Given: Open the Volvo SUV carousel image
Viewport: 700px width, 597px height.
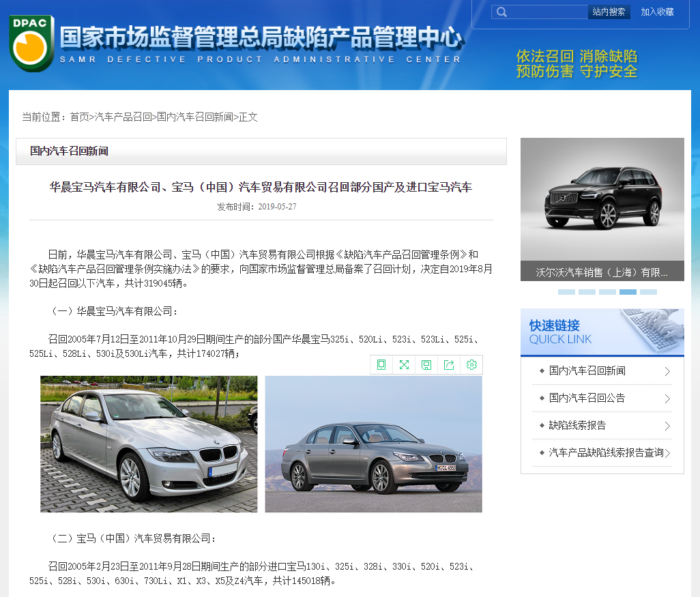Looking at the screenshot, I should click(x=602, y=199).
